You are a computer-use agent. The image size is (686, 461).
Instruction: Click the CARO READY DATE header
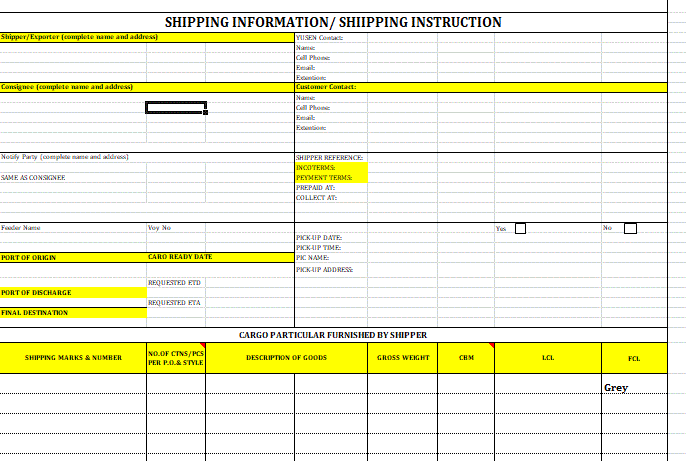pos(220,257)
